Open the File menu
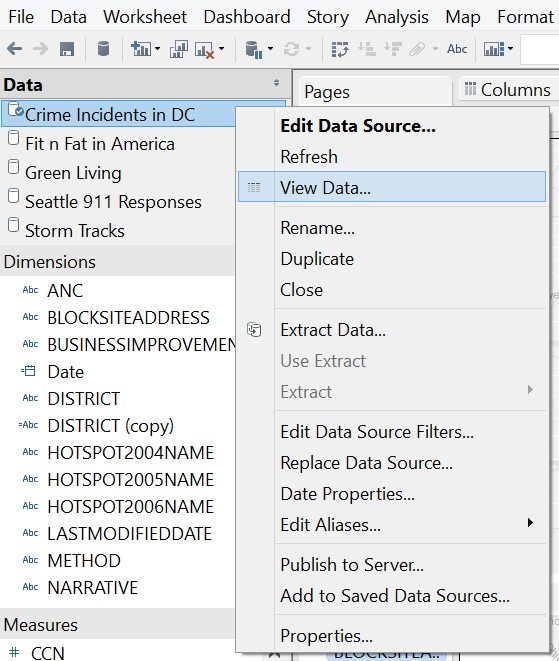 tap(21, 17)
